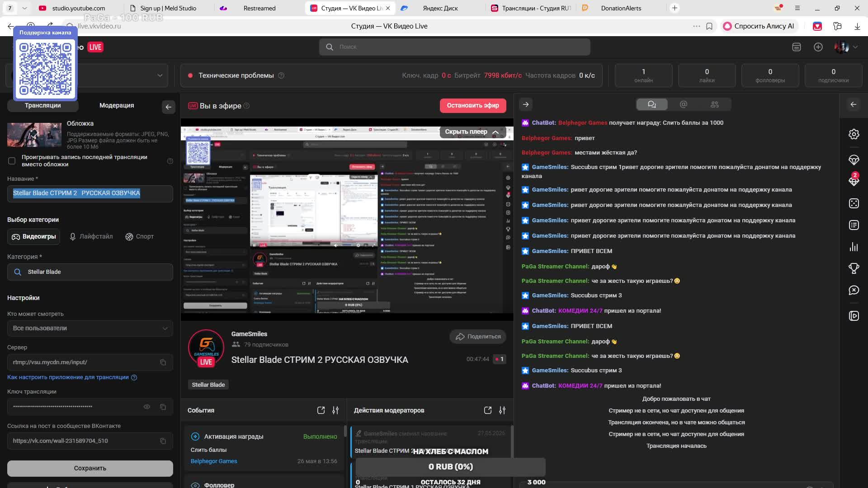Open the trophy icon in the right sidebar
The height and width of the screenshot is (488, 868).
(x=854, y=268)
